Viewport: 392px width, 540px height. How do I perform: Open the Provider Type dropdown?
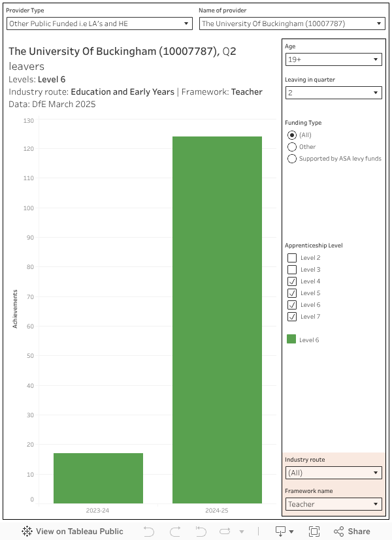point(99,24)
